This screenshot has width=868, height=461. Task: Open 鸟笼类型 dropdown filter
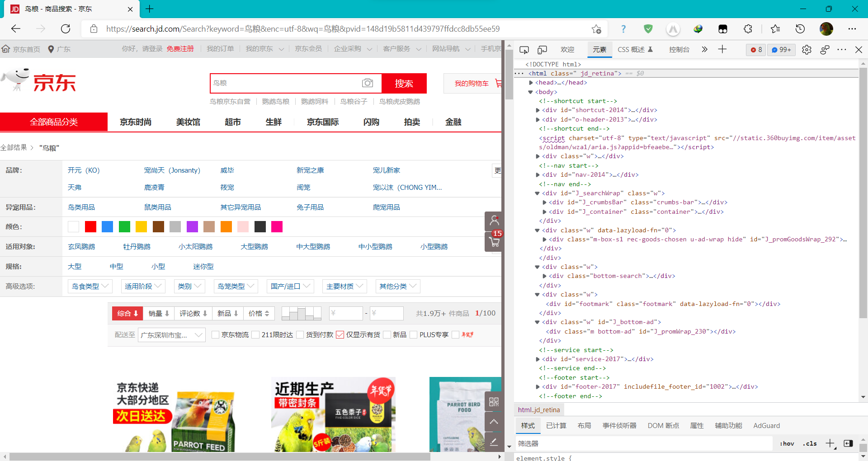(236, 286)
